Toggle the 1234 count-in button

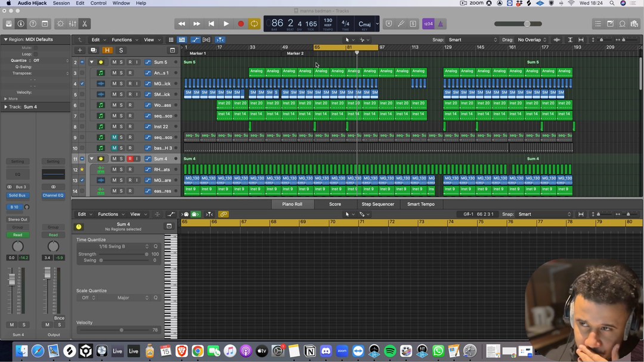coord(428,24)
